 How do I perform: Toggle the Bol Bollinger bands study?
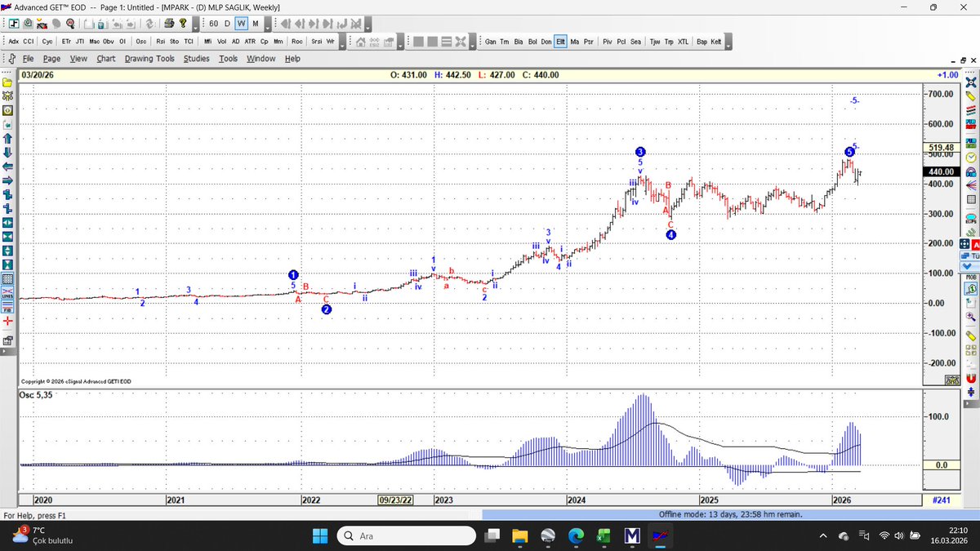tap(532, 41)
